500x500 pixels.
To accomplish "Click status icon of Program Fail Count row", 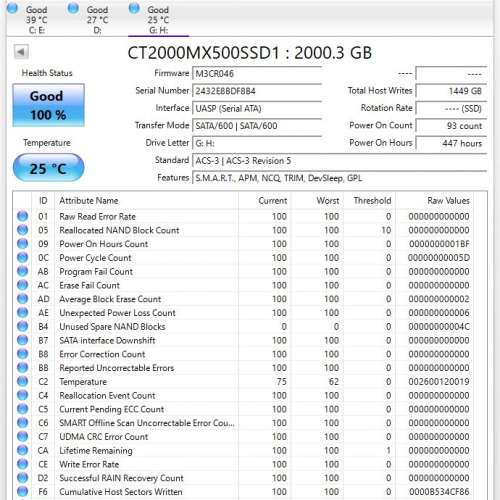I will [x=22, y=271].
